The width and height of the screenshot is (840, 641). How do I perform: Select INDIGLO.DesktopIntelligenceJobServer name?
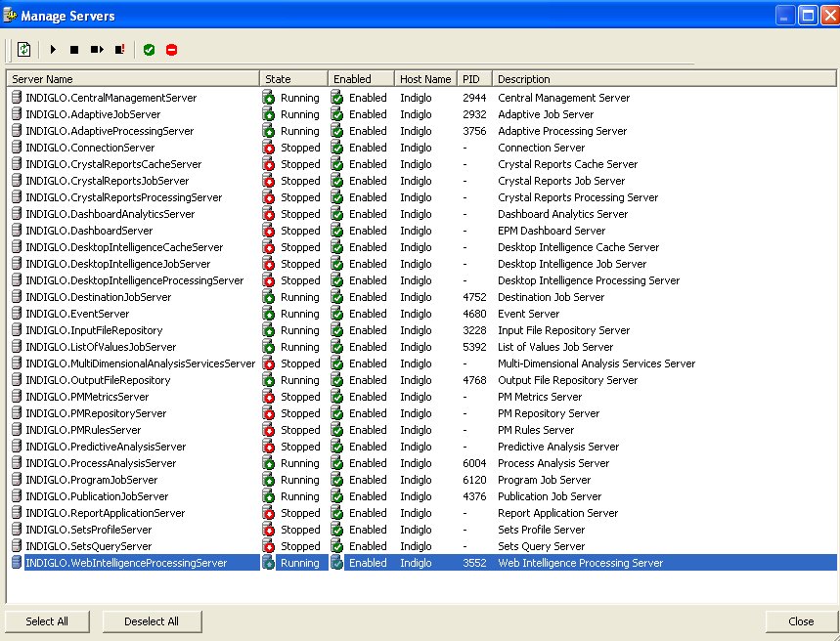pos(118,264)
